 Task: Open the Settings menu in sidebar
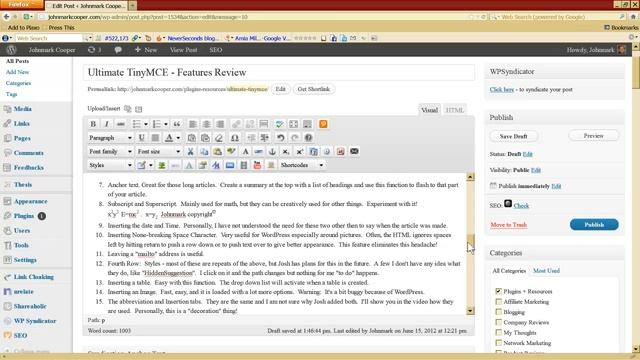coord(25,260)
